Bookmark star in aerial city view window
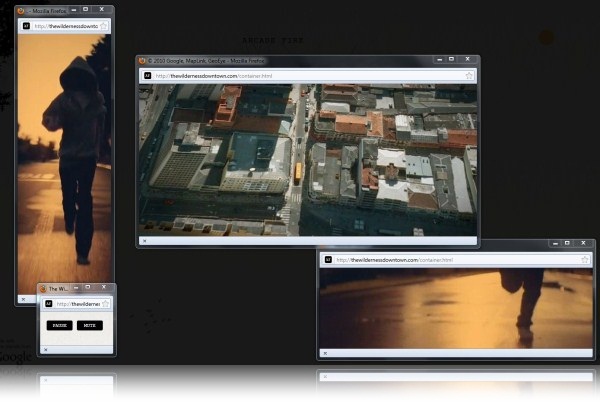Viewport: 600px width, 402px height. click(x=469, y=75)
